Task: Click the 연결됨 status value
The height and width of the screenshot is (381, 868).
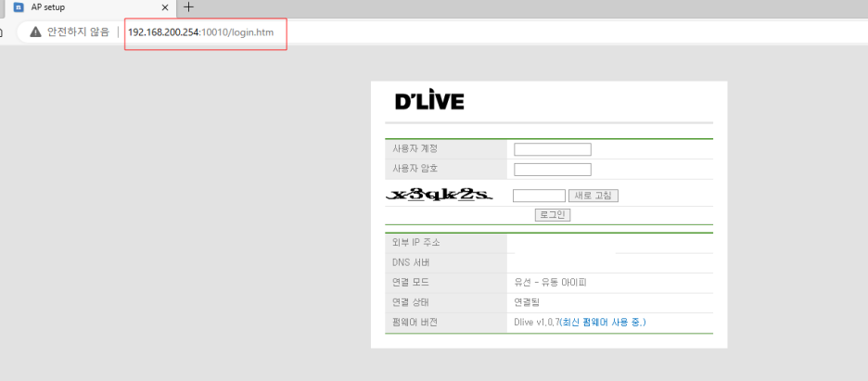Action: coord(527,302)
